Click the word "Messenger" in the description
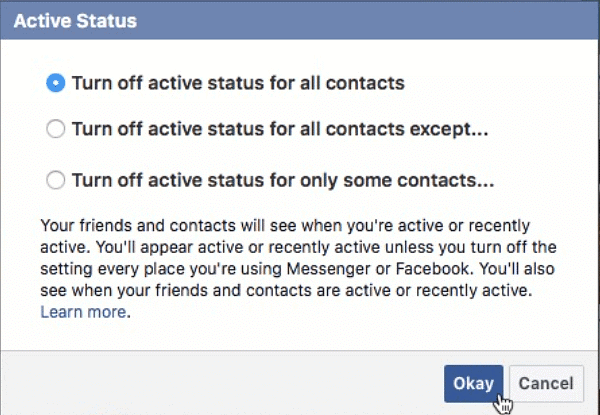600x415 pixels. click(x=361, y=267)
